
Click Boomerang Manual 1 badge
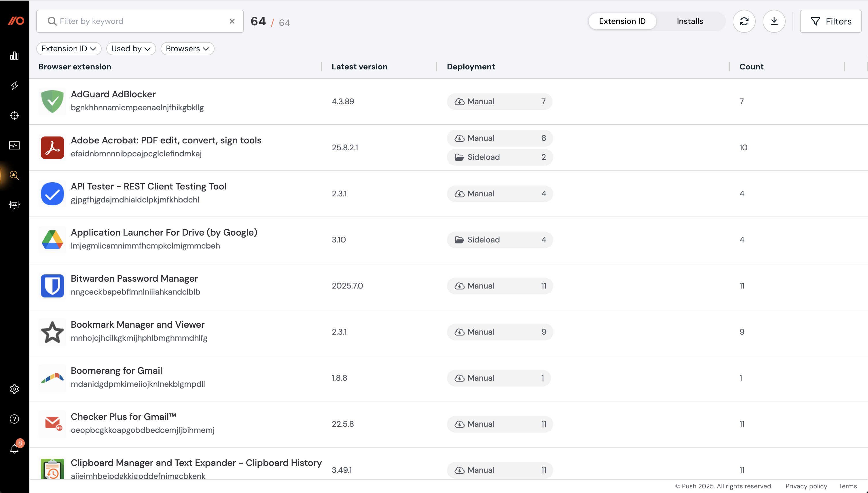pos(499,378)
